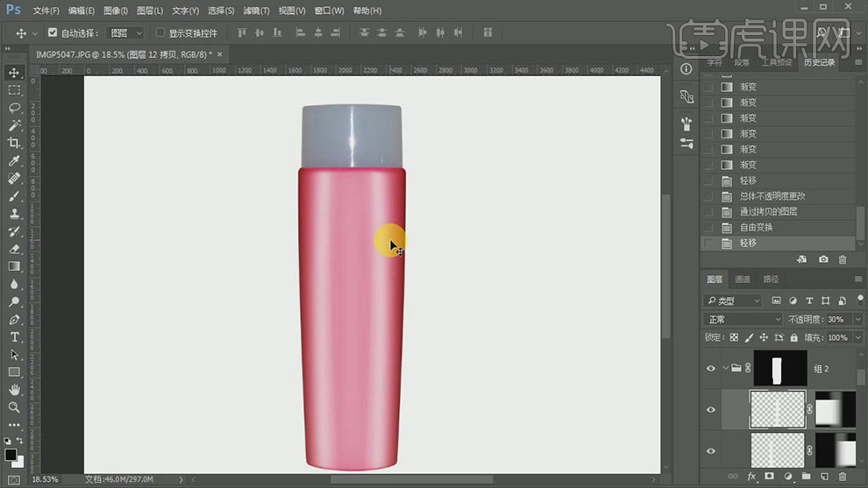This screenshot has height=488, width=868.
Task: Collapse the 组 2 layer group
Action: tap(726, 369)
